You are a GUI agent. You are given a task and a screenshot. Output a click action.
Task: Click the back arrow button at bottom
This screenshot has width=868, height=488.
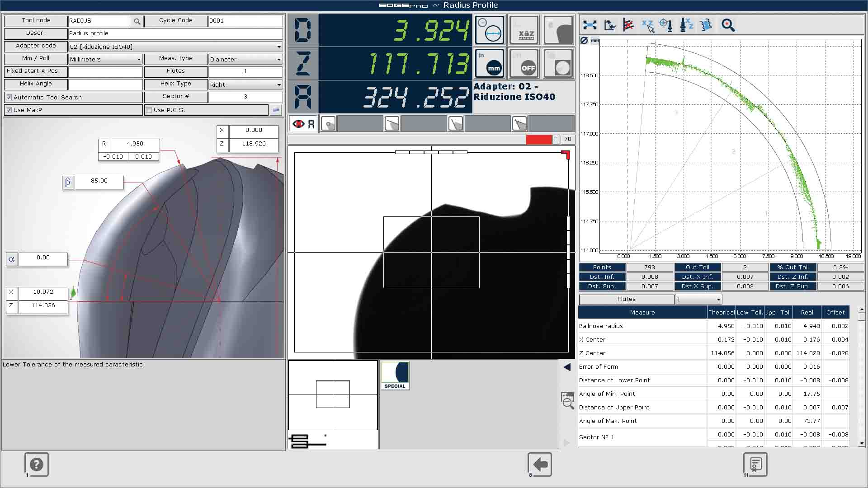[x=540, y=464]
